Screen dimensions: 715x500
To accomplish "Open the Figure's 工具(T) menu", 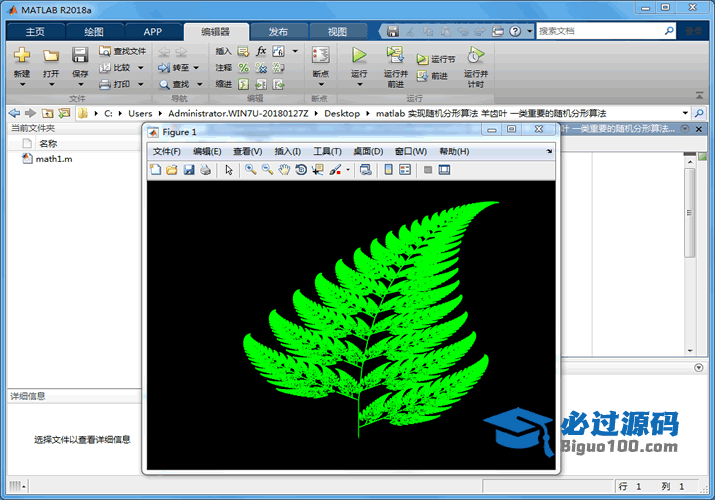I will 327,151.
